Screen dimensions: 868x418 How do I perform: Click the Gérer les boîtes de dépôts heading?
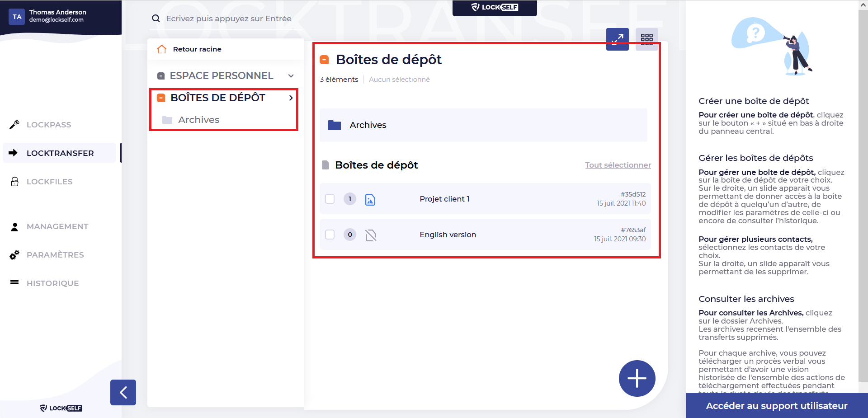point(756,158)
